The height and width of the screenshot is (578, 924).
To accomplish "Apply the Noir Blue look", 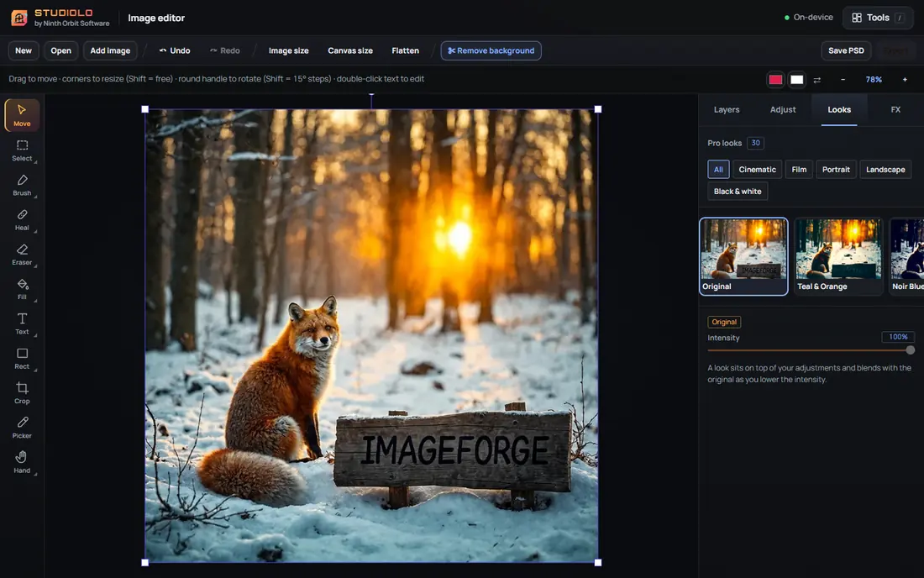I will [907, 256].
